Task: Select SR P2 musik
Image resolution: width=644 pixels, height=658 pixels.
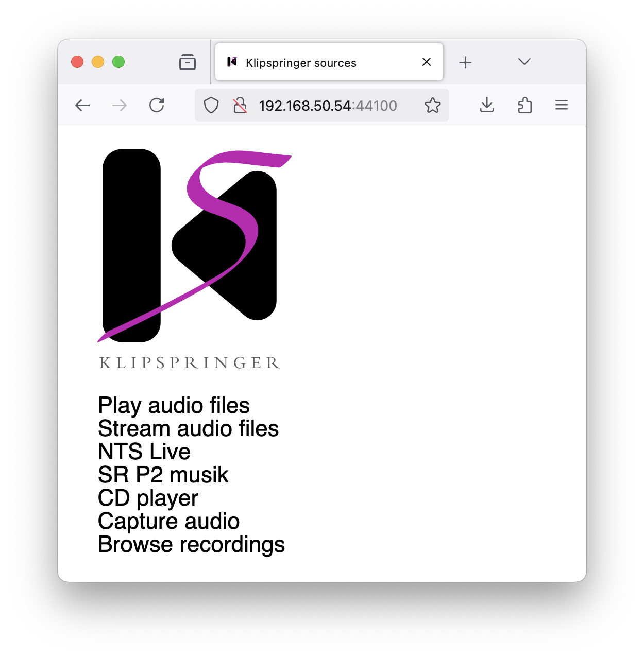Action: pos(163,475)
